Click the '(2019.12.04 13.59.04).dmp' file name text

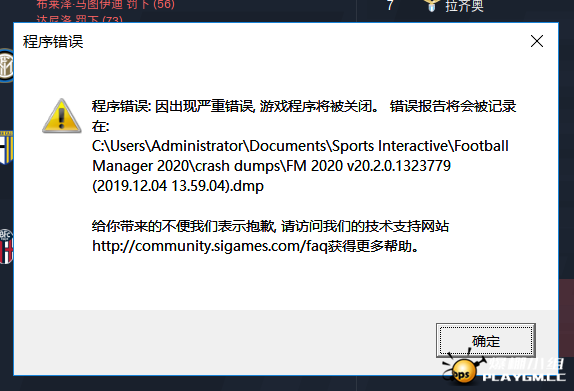178,186
